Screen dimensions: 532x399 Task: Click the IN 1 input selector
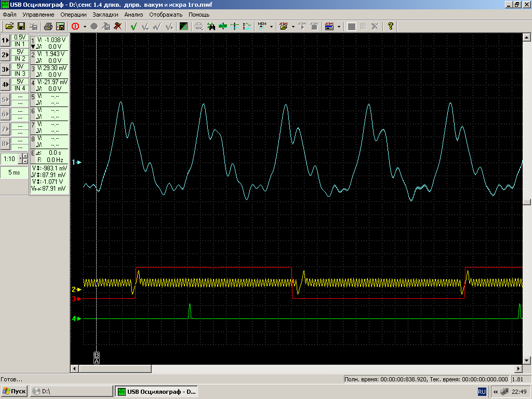20,44
